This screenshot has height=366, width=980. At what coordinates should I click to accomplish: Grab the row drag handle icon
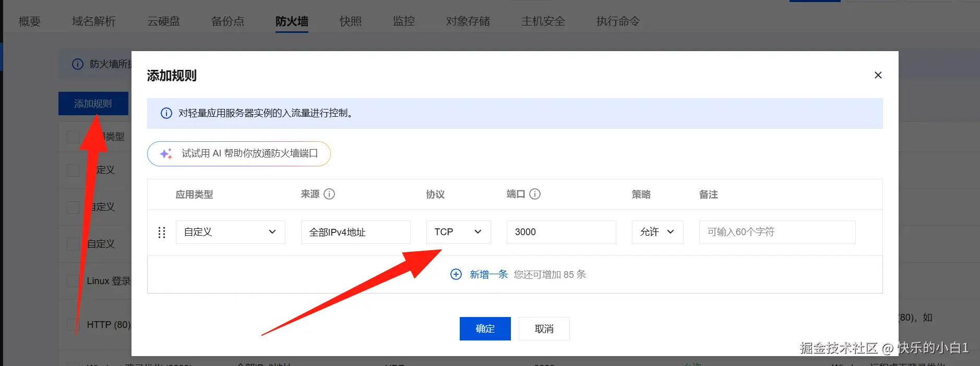162,233
